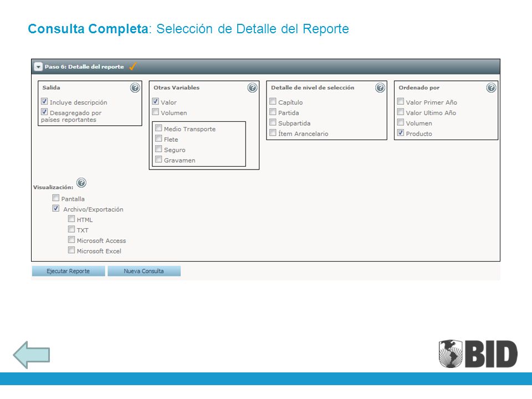
Task: Check Capítulo detail level
Action: click(273, 101)
